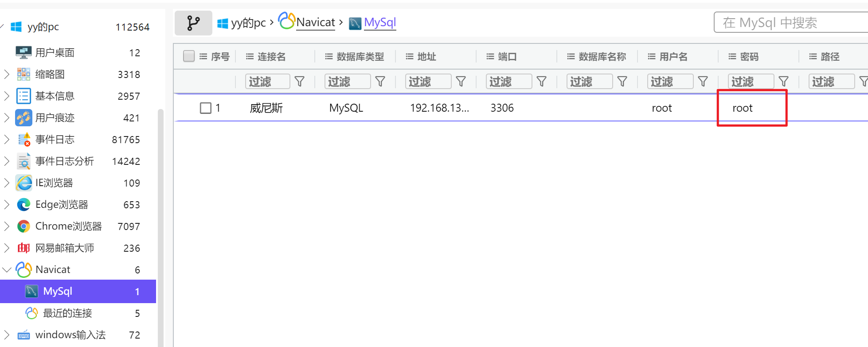Toggle the select-all checkbox in table header
This screenshot has height=347, width=868.
pos(189,56)
